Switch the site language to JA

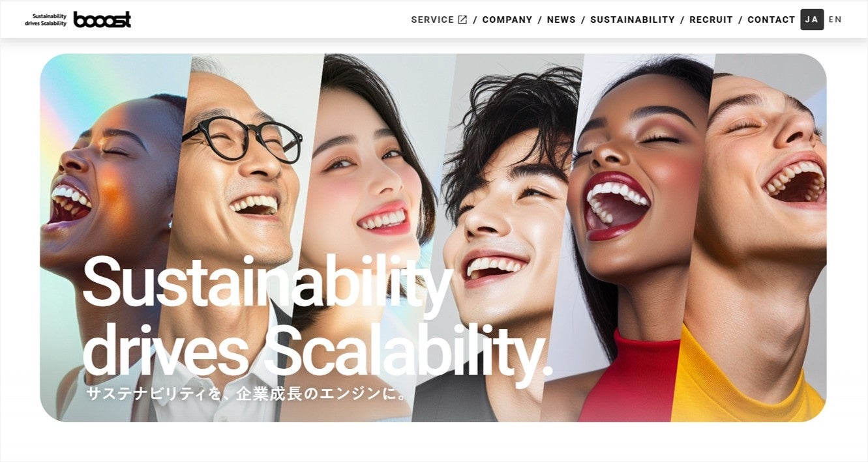coord(812,20)
